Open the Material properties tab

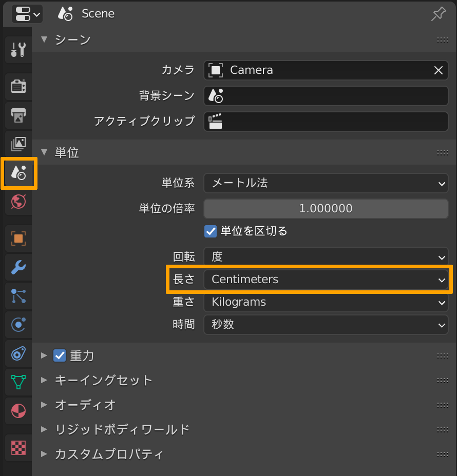tap(18, 411)
